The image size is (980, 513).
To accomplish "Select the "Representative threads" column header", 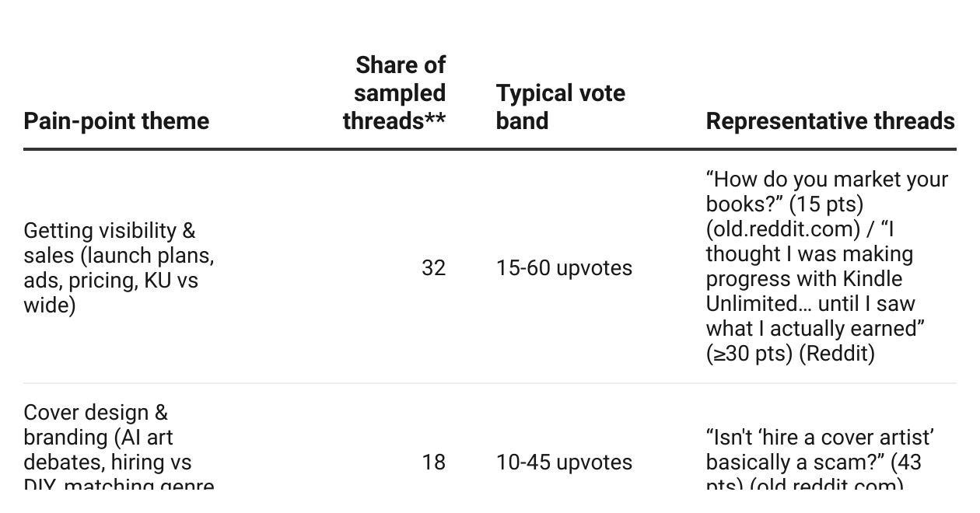I will click(830, 121).
